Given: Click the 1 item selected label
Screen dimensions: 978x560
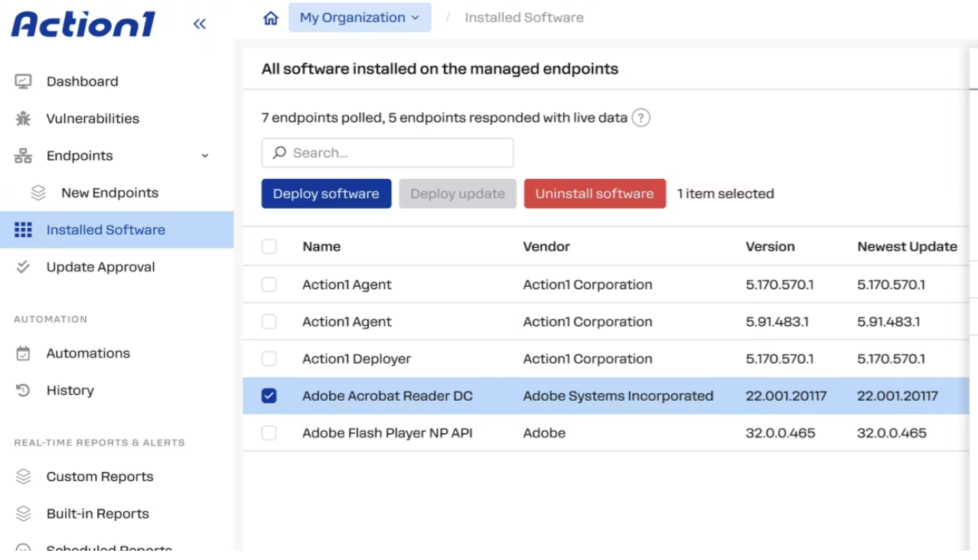Looking at the screenshot, I should tap(725, 194).
